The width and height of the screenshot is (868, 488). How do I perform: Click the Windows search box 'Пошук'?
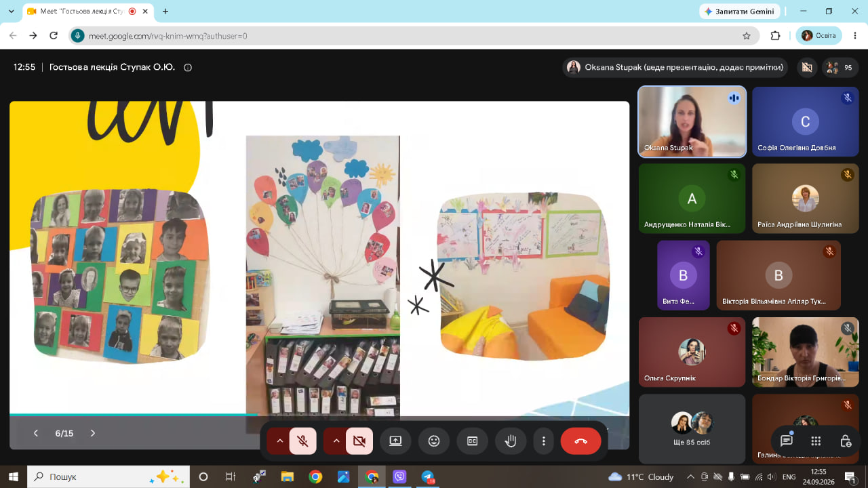(x=108, y=476)
